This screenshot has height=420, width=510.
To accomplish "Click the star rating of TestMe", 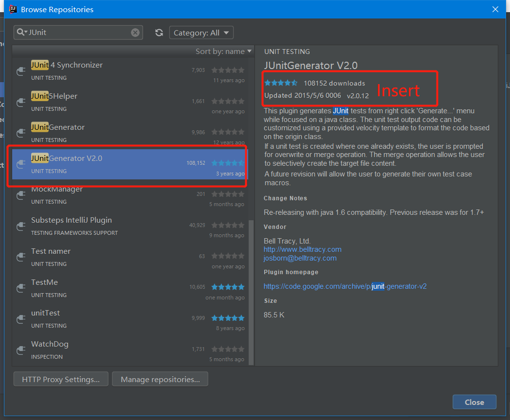I will tap(228, 287).
